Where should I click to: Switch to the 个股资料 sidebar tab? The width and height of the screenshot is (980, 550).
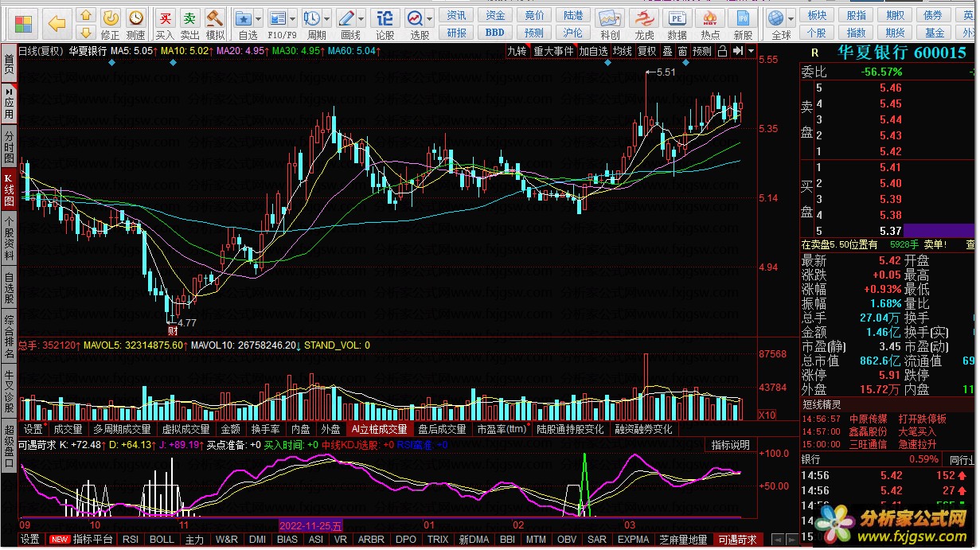[x=9, y=239]
